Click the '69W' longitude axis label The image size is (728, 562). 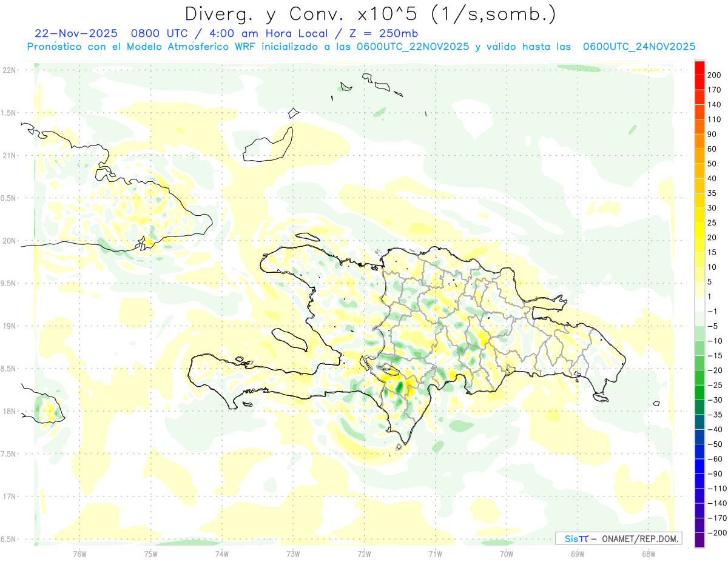[x=578, y=554]
